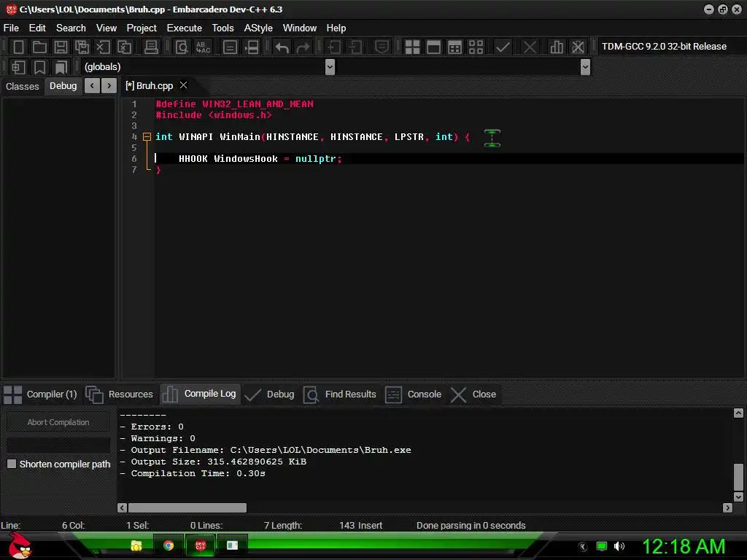
Task: Click the Indent toolbar icon
Action: coord(333,47)
